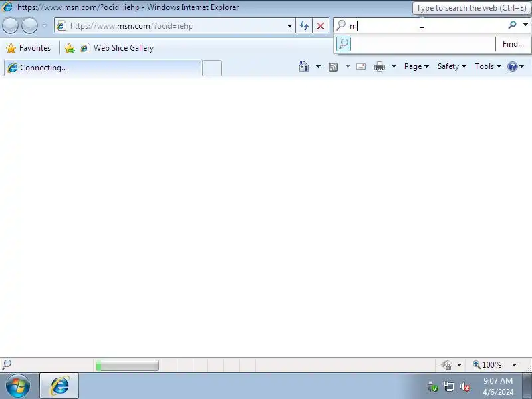This screenshot has width=532, height=399.
Task: Expand the security zone dropdown arrow
Action: coord(459,365)
